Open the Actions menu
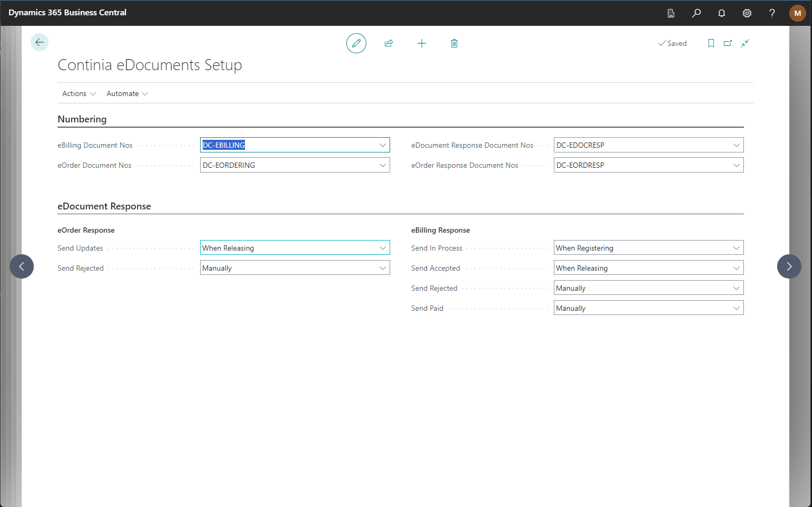812x507 pixels. [79, 93]
